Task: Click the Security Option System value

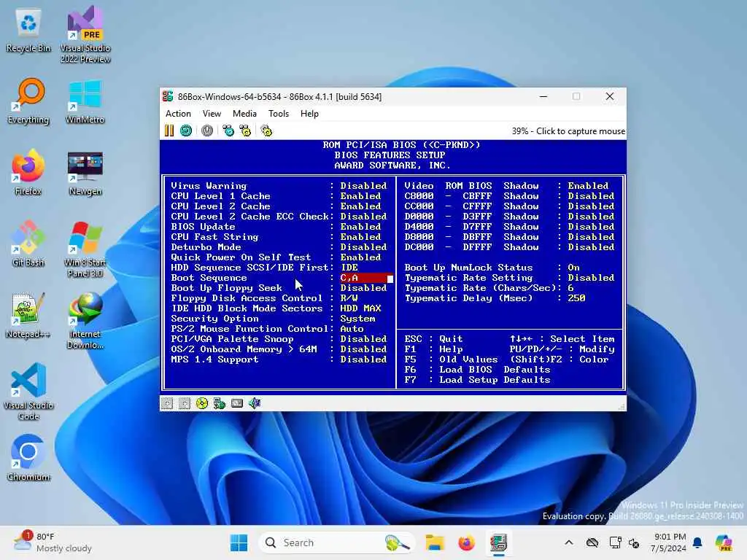Action: (x=357, y=319)
